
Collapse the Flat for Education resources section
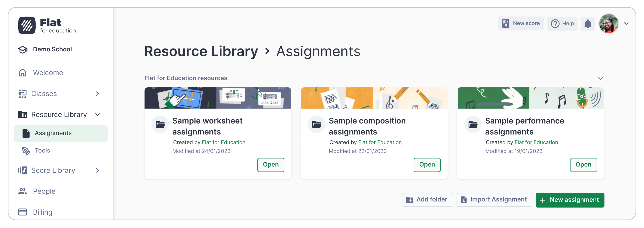(601, 78)
